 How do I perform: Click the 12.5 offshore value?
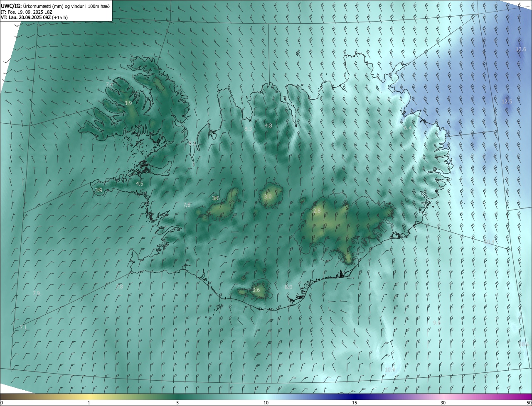coord(507,101)
